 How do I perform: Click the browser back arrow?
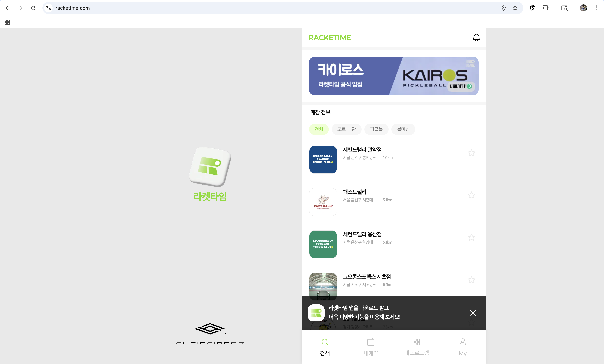point(8,8)
